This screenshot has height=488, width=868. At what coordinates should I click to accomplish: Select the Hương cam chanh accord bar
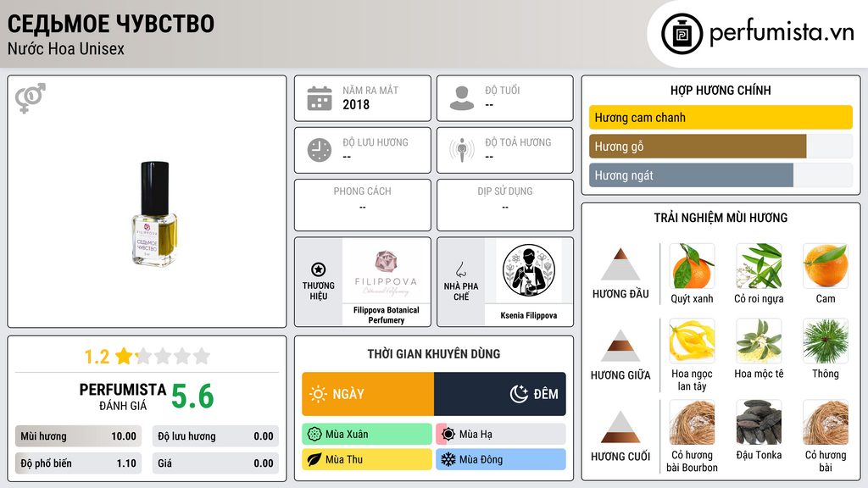tap(721, 117)
